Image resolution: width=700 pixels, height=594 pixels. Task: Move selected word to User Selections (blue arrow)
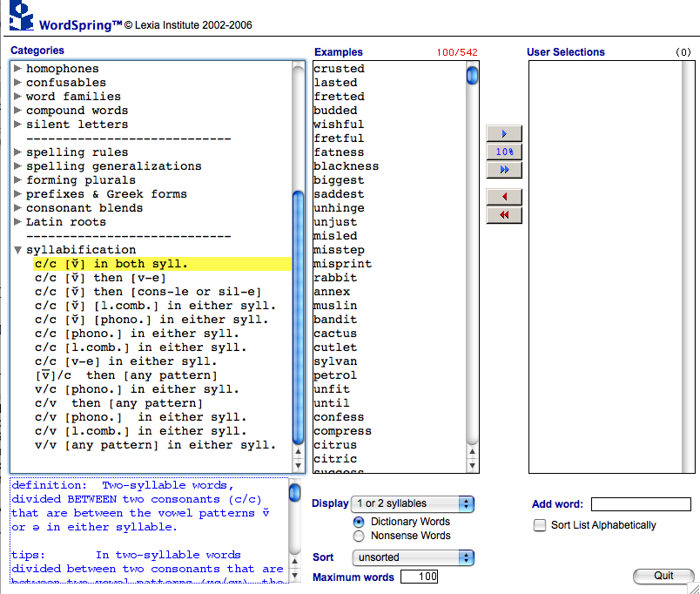point(504,133)
